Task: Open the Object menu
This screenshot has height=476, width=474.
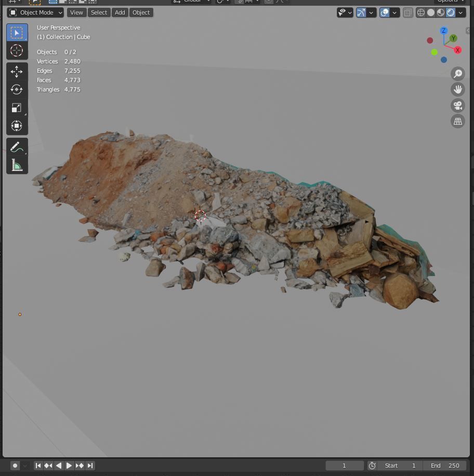Action: (x=141, y=12)
